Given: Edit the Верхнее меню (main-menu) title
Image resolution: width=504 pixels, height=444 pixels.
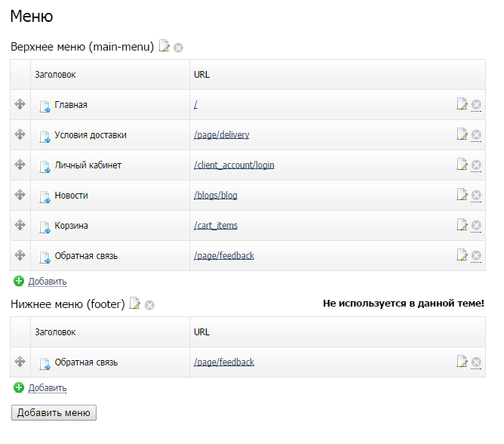Looking at the screenshot, I should pyautogui.click(x=164, y=46).
